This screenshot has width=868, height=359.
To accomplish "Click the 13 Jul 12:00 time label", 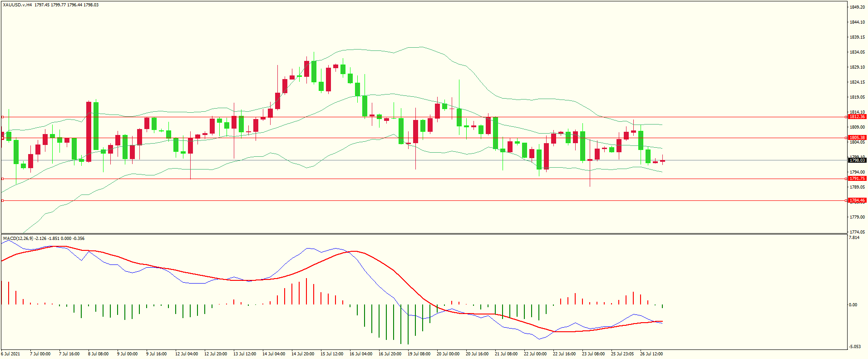I will (x=245, y=354).
